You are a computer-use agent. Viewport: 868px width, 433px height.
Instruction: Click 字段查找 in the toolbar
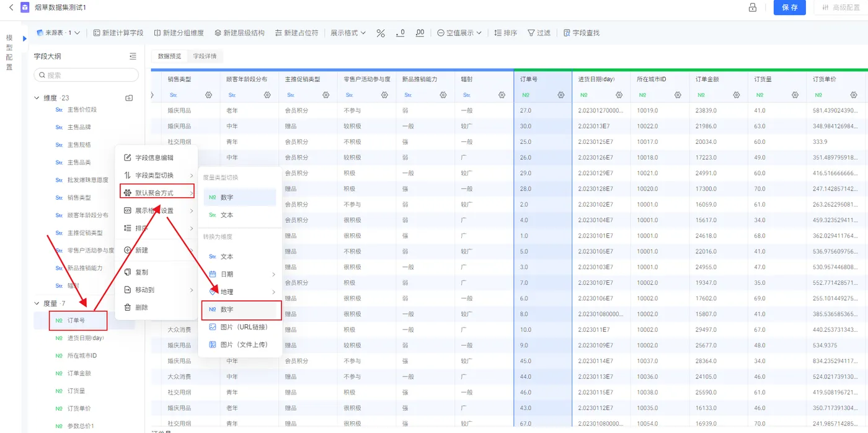tap(581, 33)
